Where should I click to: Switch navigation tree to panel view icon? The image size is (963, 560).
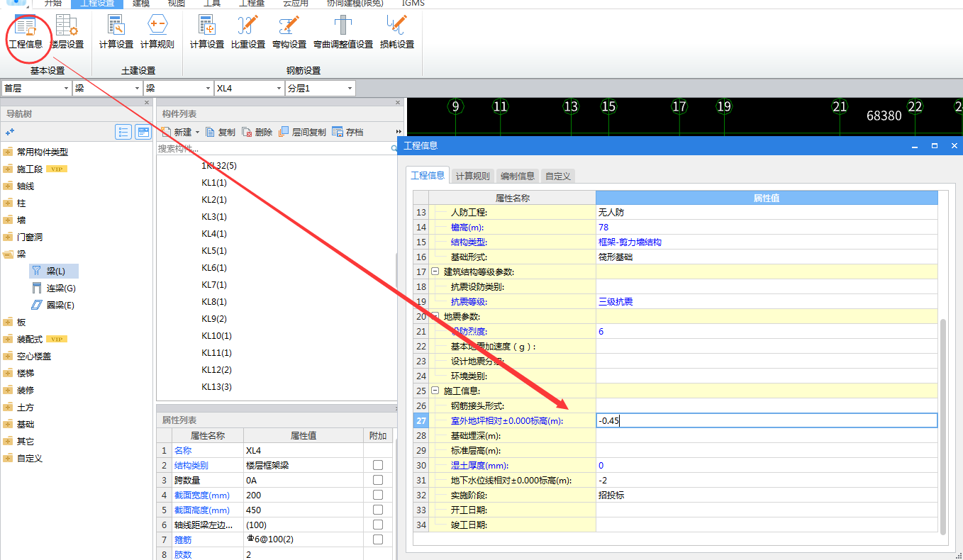click(x=143, y=132)
